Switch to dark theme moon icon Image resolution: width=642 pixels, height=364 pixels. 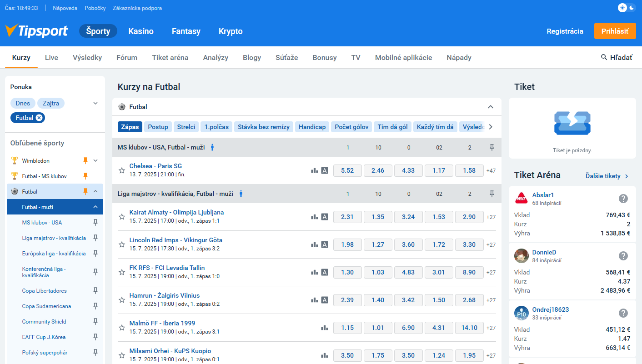point(632,8)
